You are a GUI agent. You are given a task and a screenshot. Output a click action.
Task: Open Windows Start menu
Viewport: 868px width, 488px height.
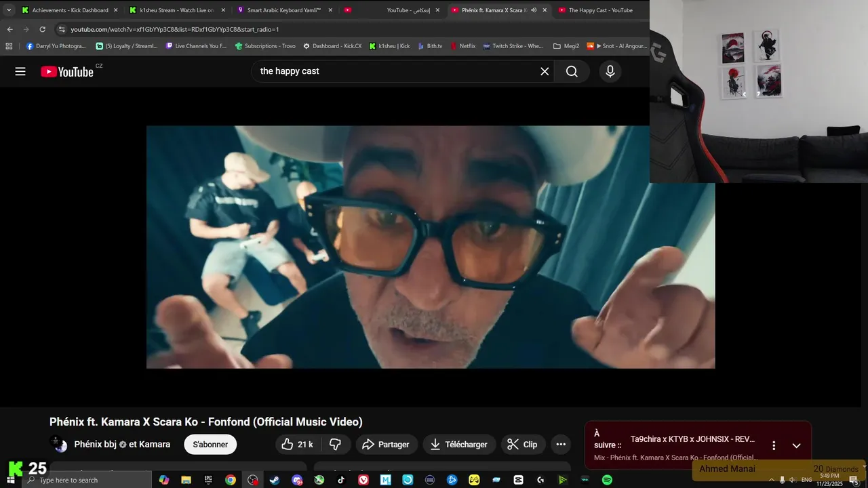[10, 480]
